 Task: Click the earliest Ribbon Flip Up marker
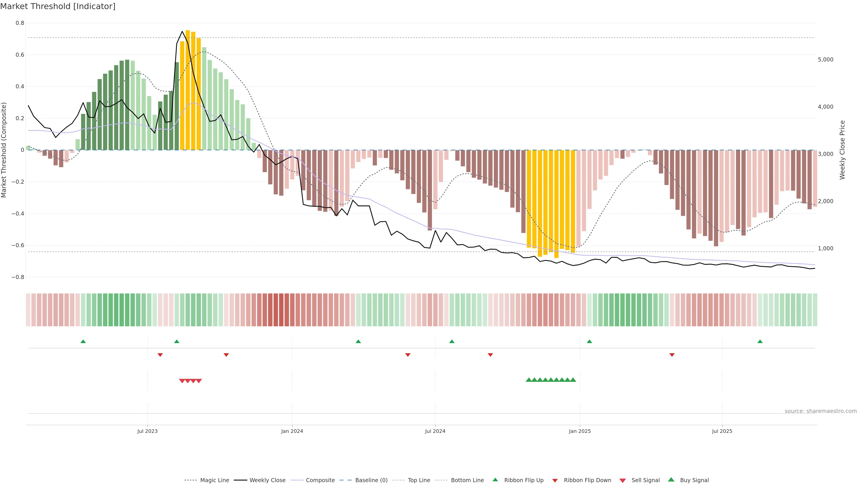(83, 342)
